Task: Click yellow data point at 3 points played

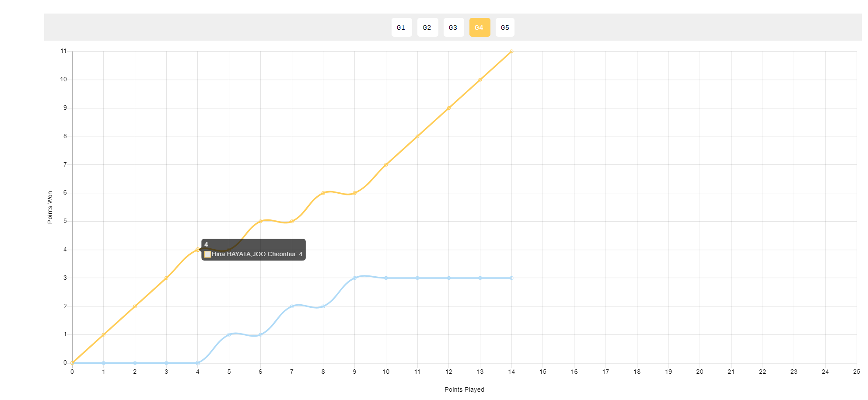Action: (166, 278)
